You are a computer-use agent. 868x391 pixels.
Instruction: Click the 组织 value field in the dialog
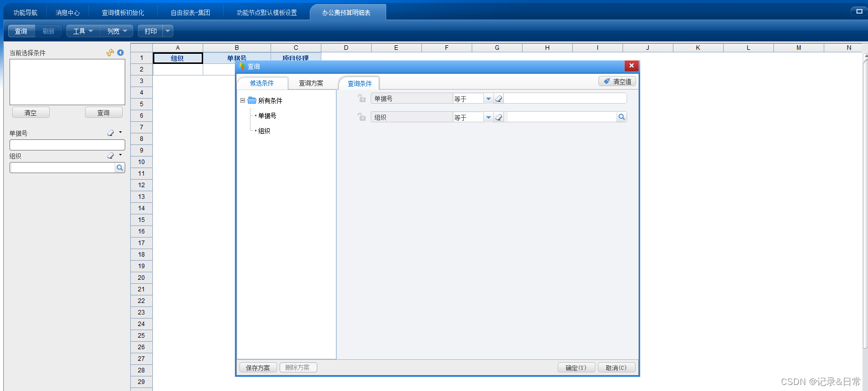point(561,117)
